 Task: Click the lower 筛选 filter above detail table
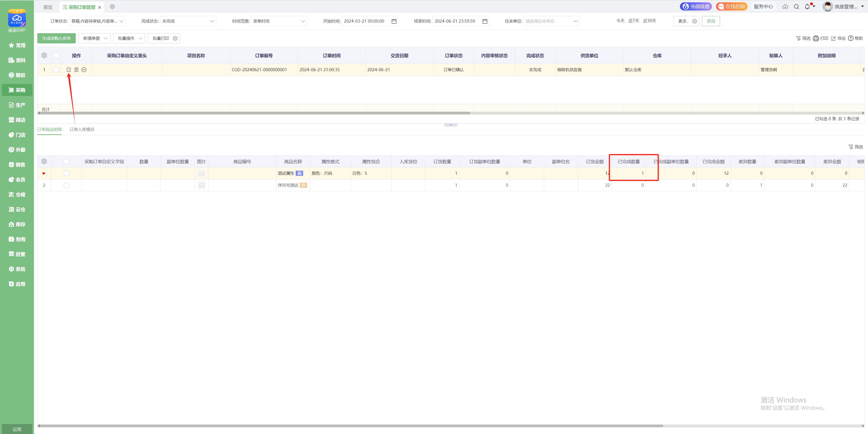pos(856,147)
